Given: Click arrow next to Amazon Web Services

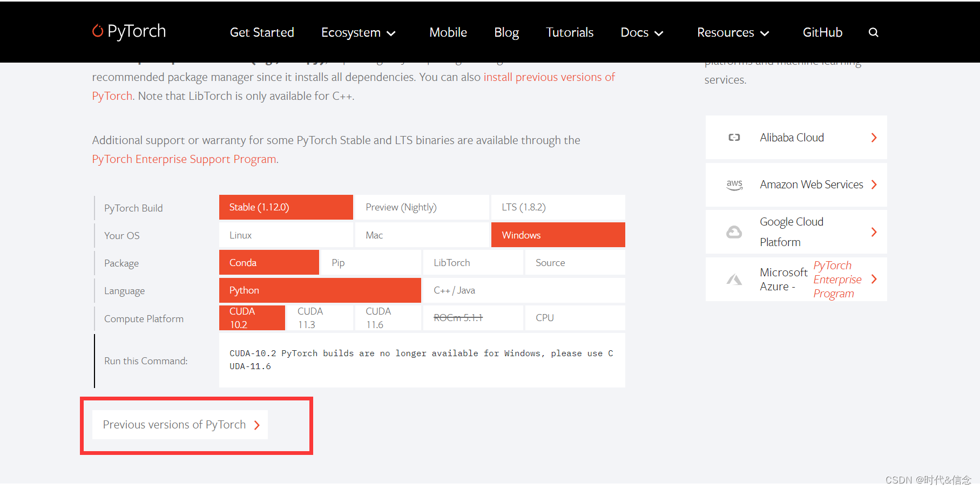Looking at the screenshot, I should click(x=874, y=185).
